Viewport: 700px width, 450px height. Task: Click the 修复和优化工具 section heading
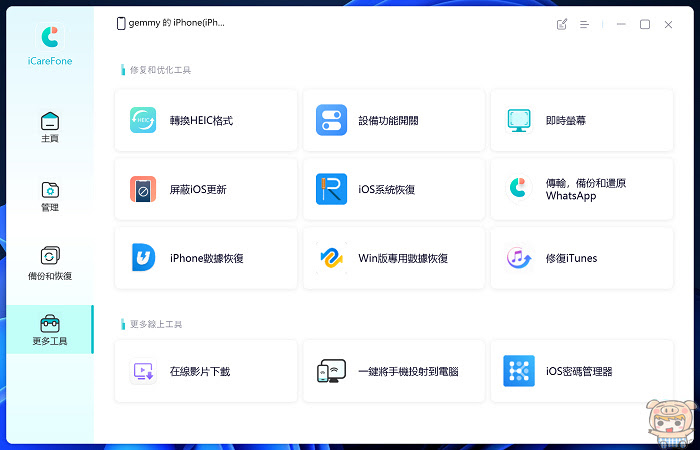coord(160,70)
